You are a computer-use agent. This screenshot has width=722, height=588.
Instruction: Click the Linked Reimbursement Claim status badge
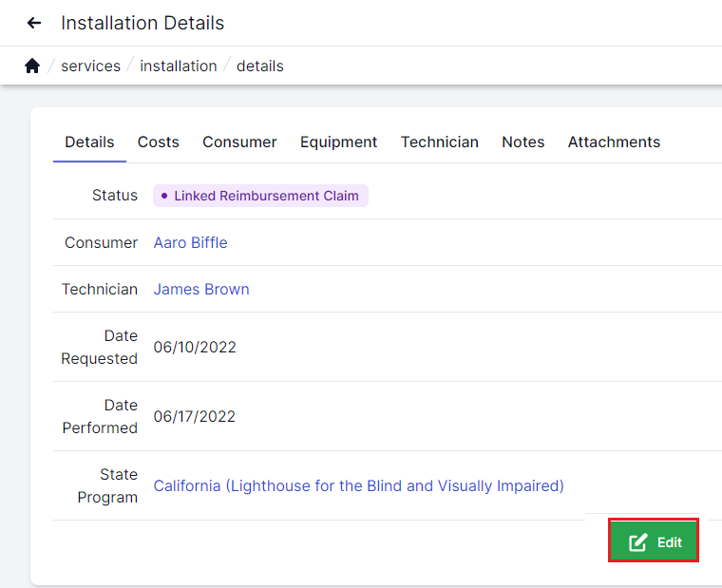(x=260, y=196)
